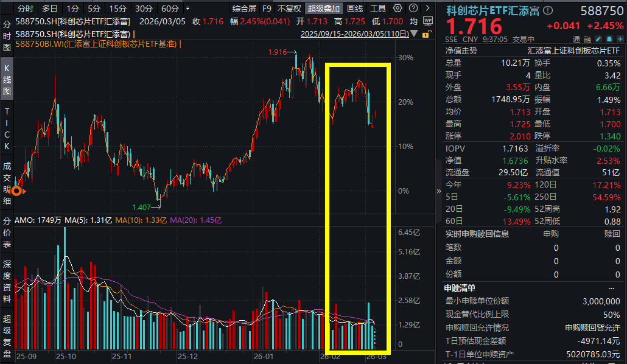This screenshot has width=627, height=364.
Task: Click the info icon beside ETF name
Action: (x=548, y=10)
